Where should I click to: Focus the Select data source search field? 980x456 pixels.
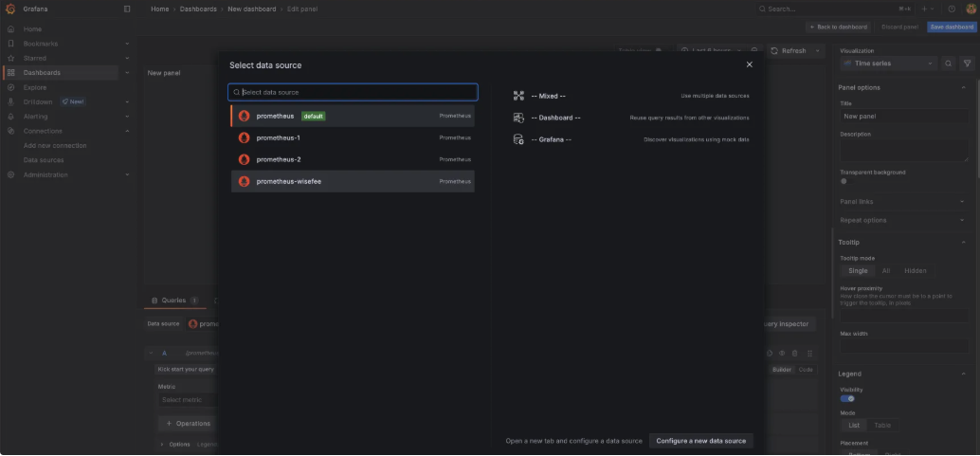click(x=354, y=92)
